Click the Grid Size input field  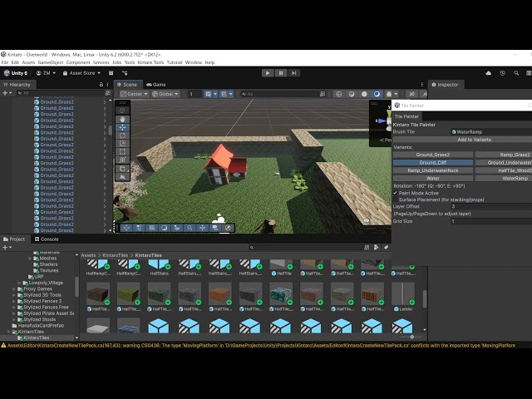(491, 221)
